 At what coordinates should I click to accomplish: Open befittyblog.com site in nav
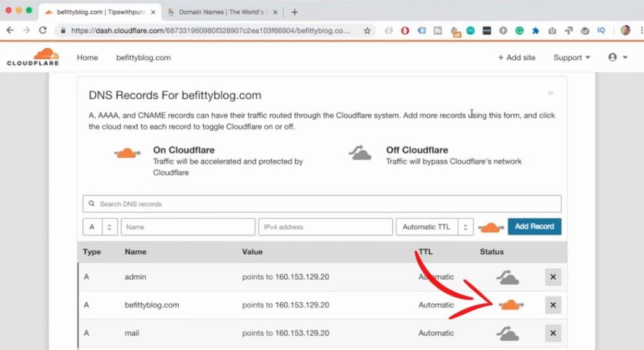(143, 58)
